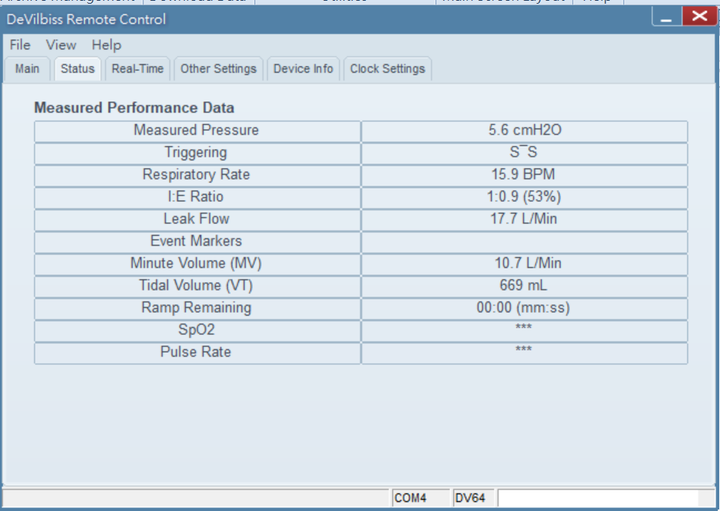The image size is (720, 511).
Task: Click the Minute Volume (MV) label
Action: 196,263
